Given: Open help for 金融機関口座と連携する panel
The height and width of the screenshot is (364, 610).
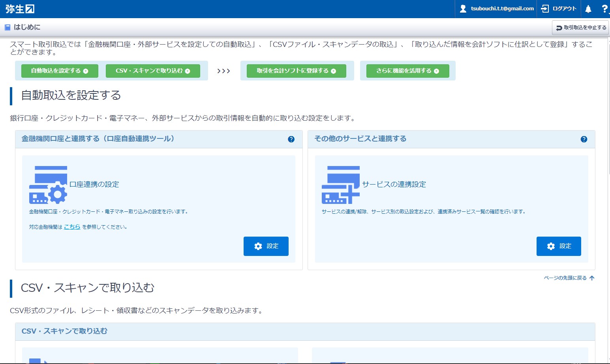Looking at the screenshot, I should 291,139.
